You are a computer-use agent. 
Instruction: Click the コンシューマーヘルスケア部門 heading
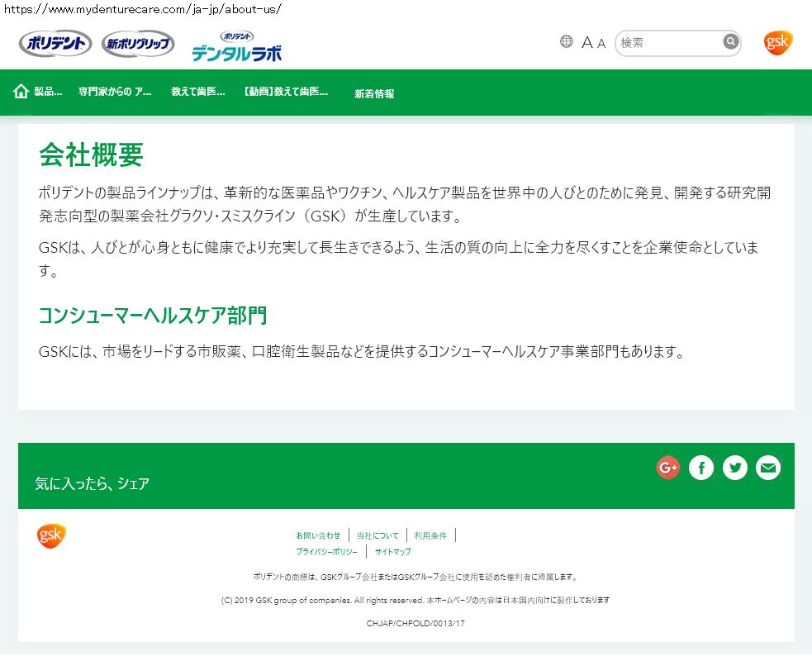pos(153,316)
